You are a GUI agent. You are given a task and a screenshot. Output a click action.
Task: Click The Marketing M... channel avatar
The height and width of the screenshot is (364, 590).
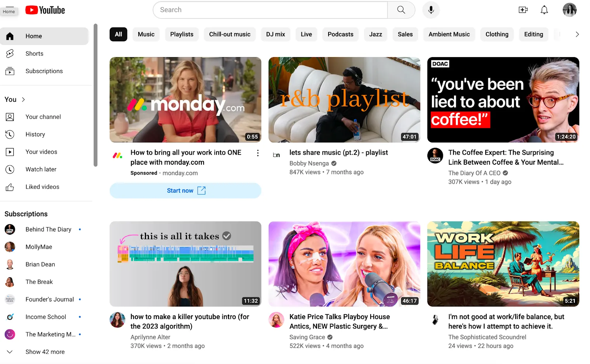tap(10, 335)
